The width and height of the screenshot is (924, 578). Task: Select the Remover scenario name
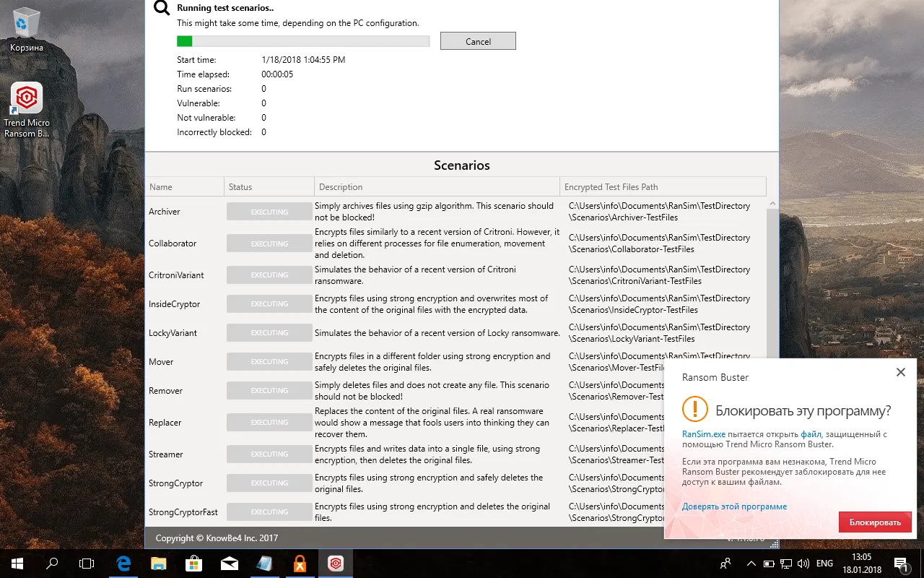(165, 391)
